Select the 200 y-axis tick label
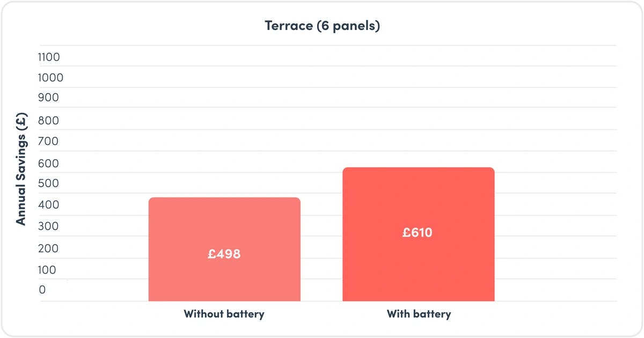644x338 pixels. 49,249
